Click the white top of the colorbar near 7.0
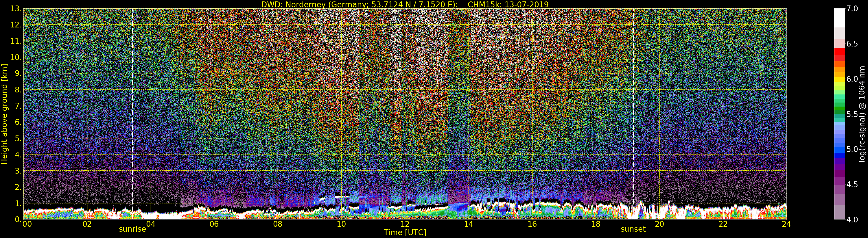The width and height of the screenshot is (868, 238). point(839,18)
